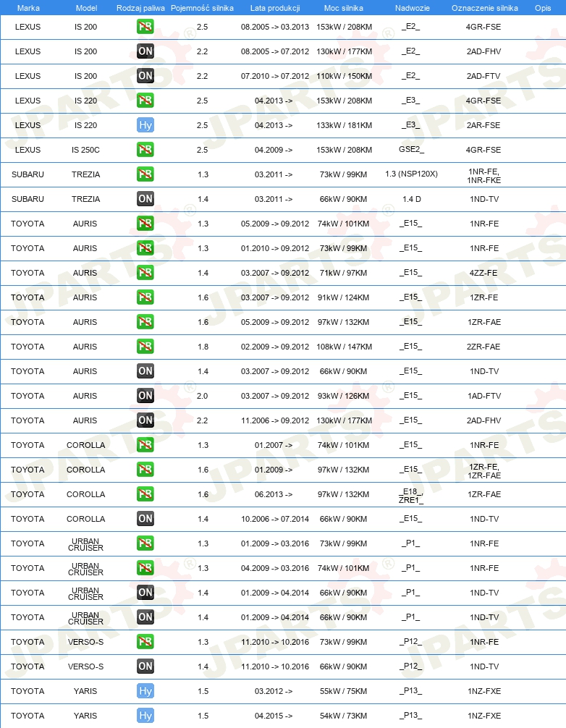The width and height of the screenshot is (566, 728).
Task: Select the GSE2_ body code cell
Action: pyautogui.click(x=411, y=150)
